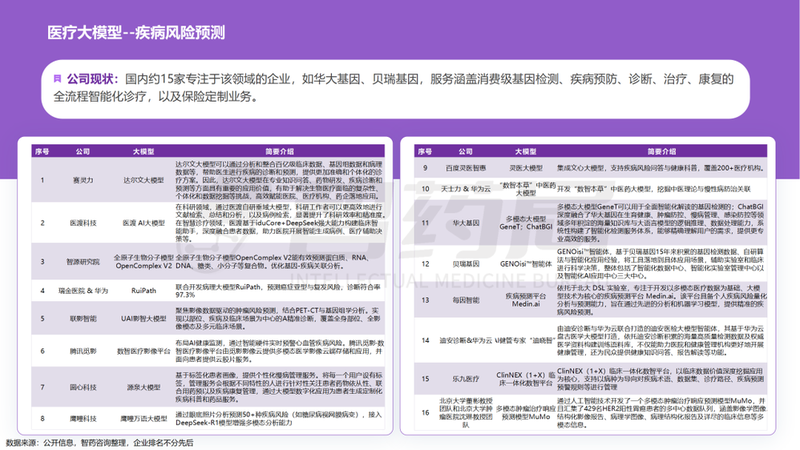Click model cell "数智本草"中医药大模型
This screenshot has height=450, width=800.
point(526,189)
